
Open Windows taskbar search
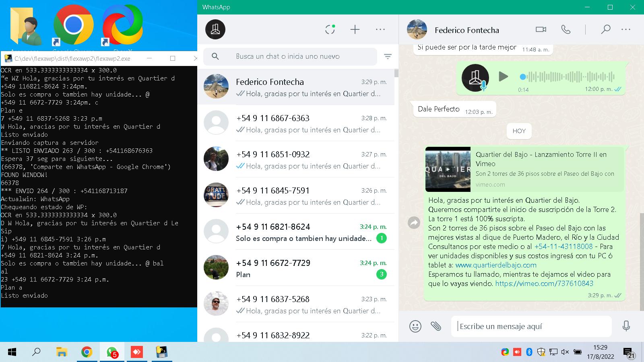[36, 352]
